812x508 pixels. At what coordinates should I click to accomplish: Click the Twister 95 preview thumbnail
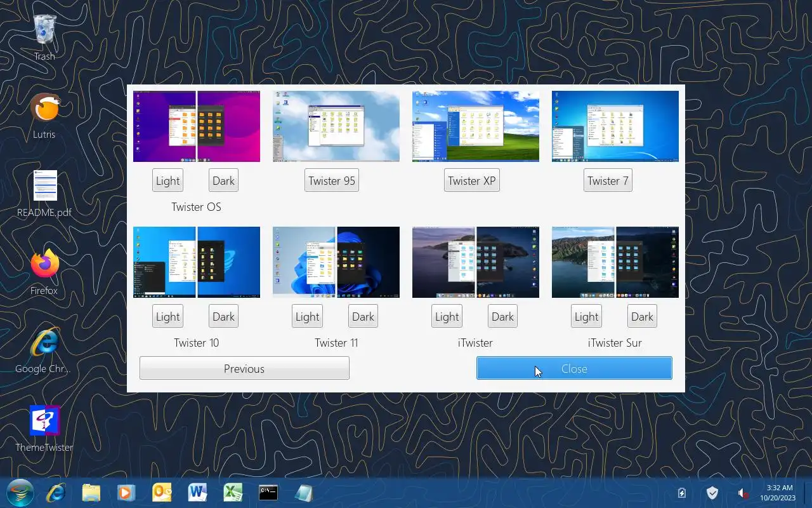click(336, 126)
